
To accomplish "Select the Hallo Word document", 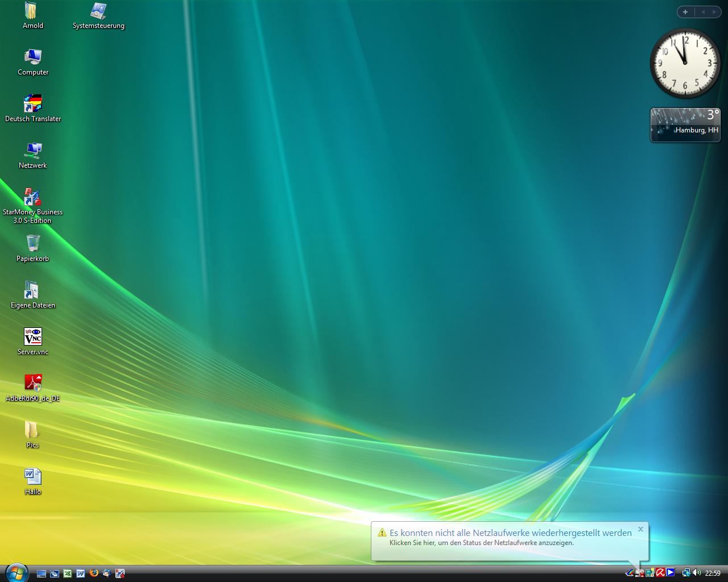I will (33, 482).
